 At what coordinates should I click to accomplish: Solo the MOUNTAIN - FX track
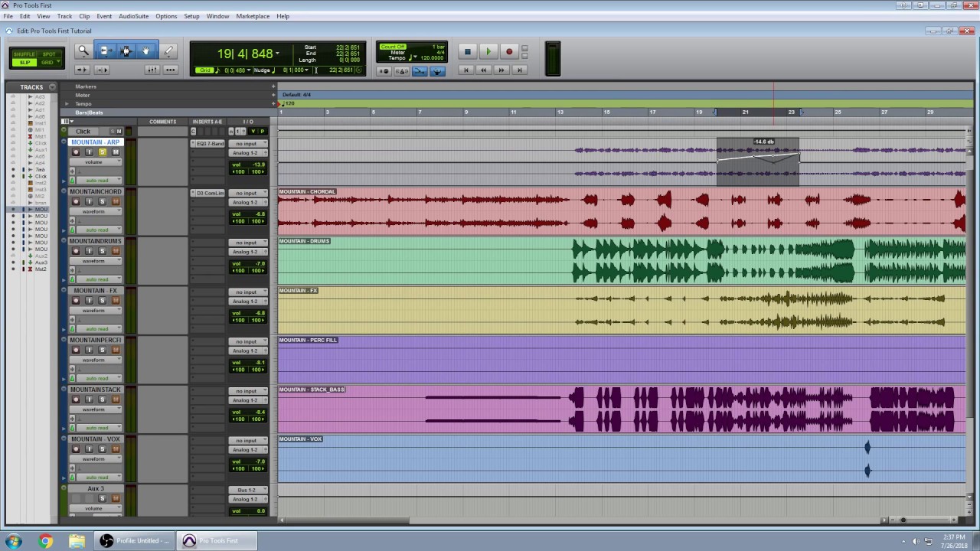pos(103,301)
